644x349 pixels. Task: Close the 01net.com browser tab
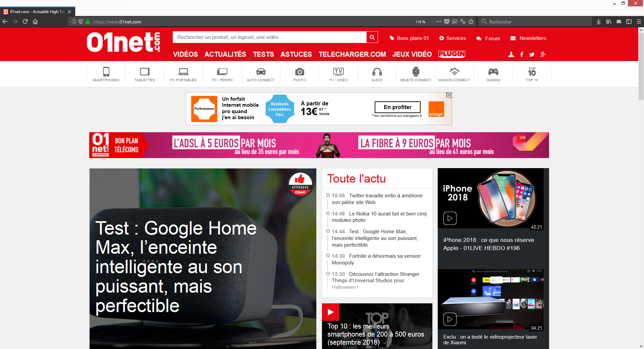(x=69, y=12)
